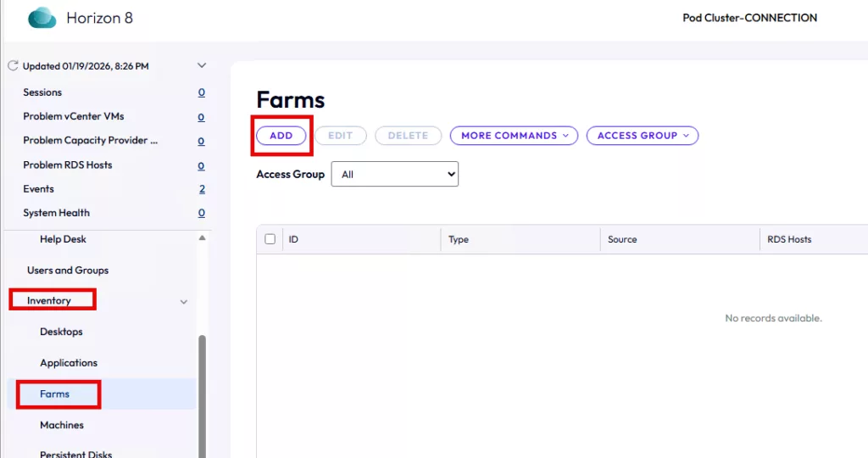The image size is (868, 458).
Task: Open the Access Group filter dropdown
Action: (x=394, y=174)
